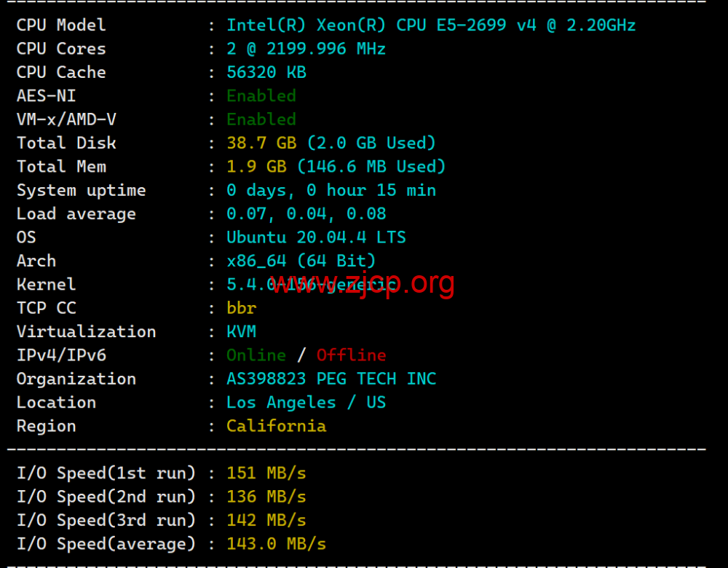The height and width of the screenshot is (568, 728).
Task: Select the 'I/O Speed(1st run)' label
Action: pos(106,473)
